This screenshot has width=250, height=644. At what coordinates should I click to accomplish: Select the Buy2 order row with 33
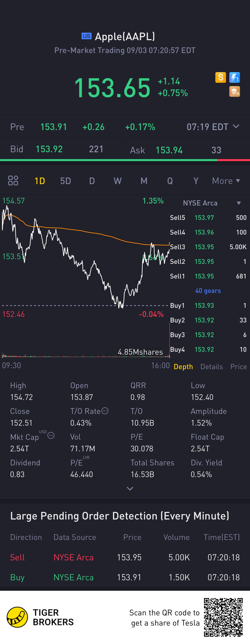tap(208, 320)
